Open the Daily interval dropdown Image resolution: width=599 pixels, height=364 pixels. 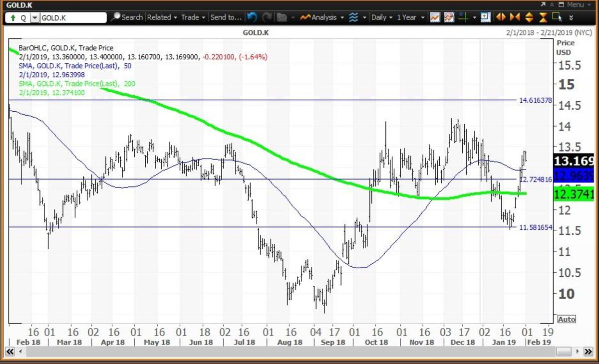(382, 17)
